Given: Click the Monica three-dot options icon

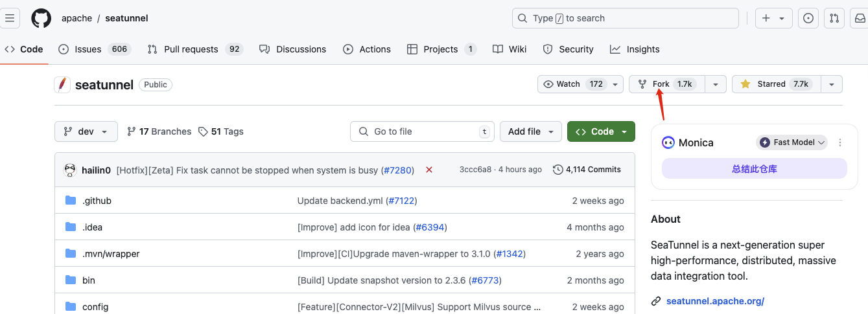Looking at the screenshot, I should [x=840, y=142].
